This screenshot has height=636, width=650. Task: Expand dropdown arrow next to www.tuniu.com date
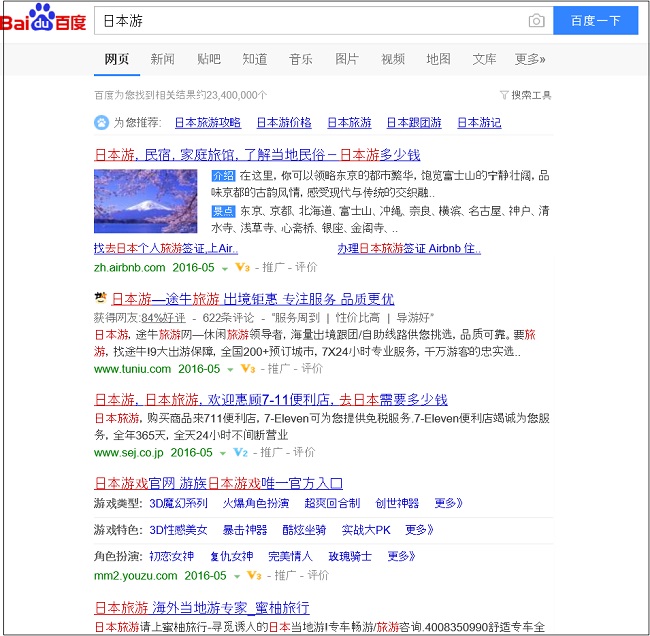230,368
